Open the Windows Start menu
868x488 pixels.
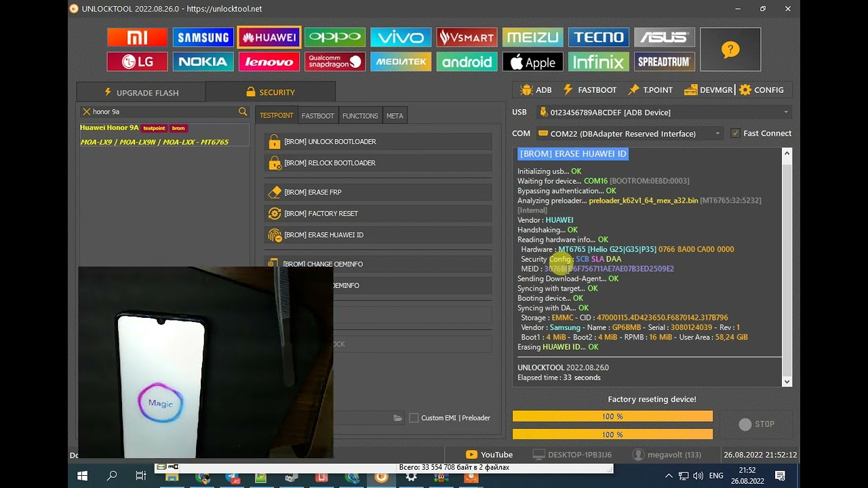(x=83, y=476)
